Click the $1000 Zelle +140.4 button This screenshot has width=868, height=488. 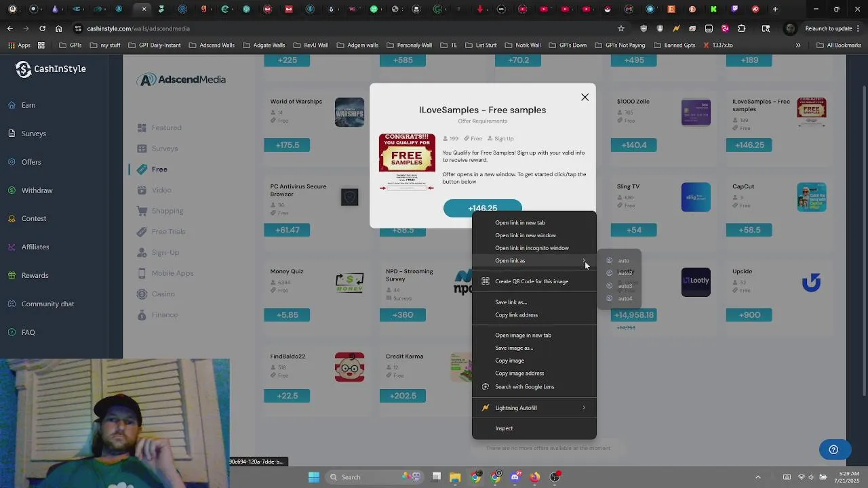coord(634,145)
